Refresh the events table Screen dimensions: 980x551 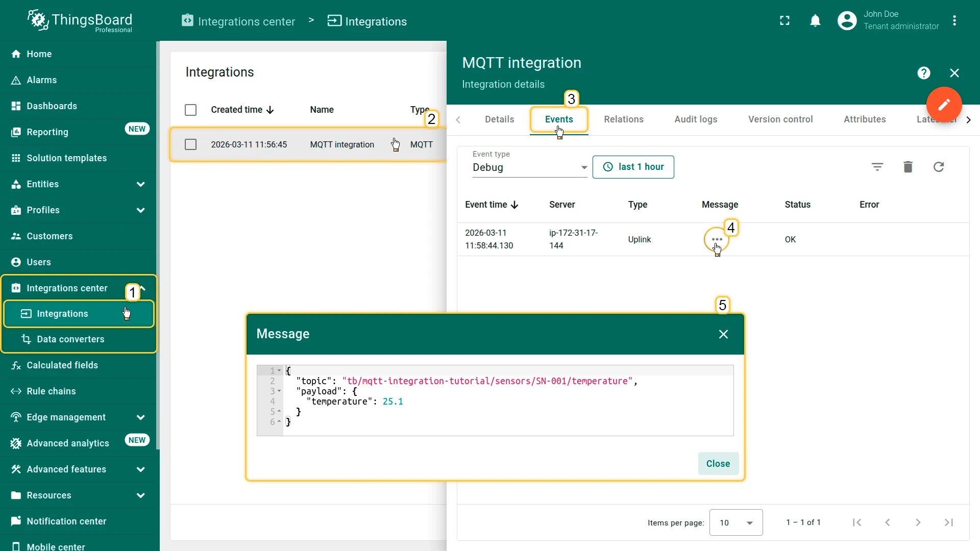(939, 167)
